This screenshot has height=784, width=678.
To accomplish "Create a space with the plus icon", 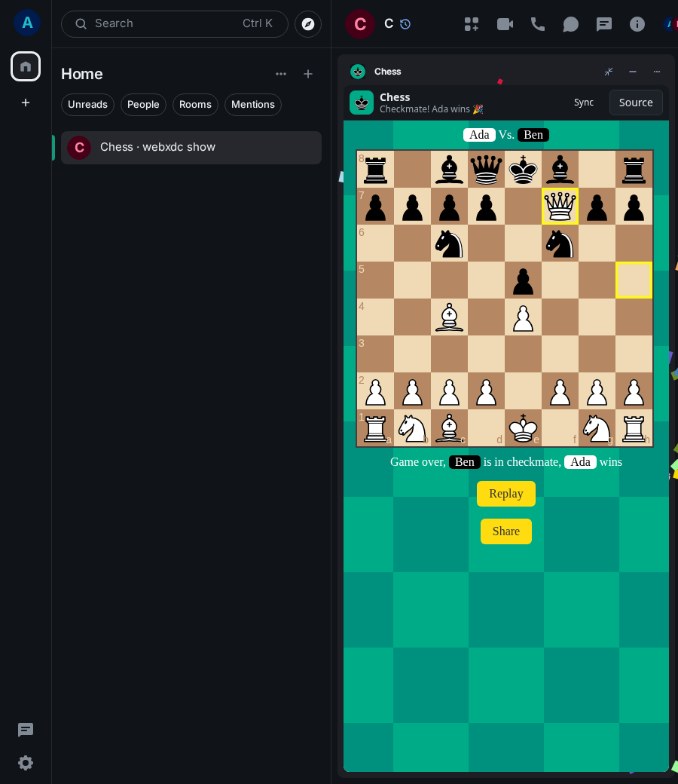I will pos(26,103).
